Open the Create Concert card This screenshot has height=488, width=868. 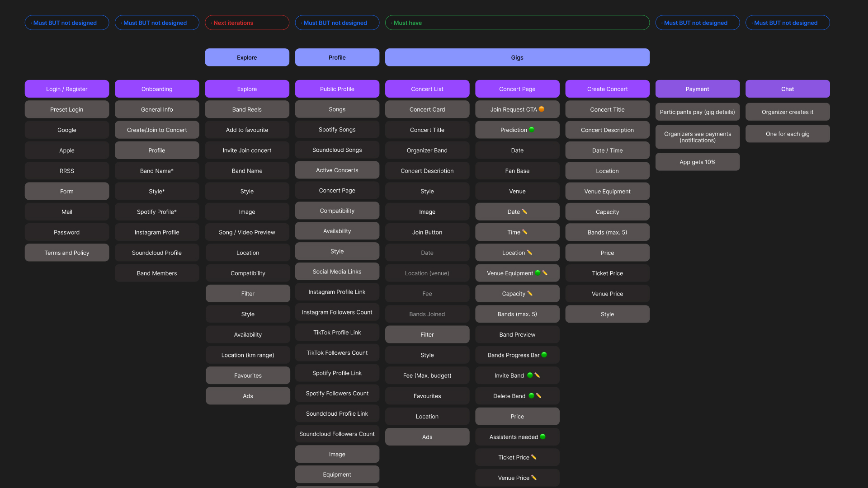point(607,89)
